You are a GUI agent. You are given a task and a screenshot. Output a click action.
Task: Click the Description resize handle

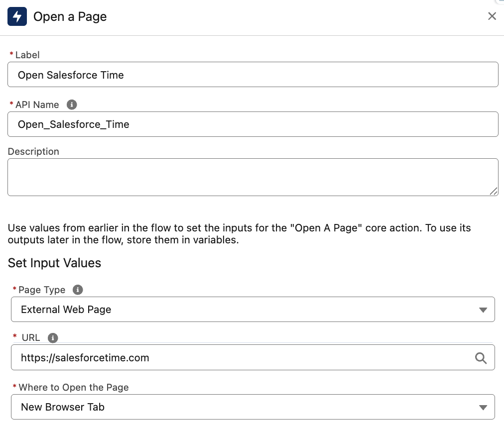[494, 191]
